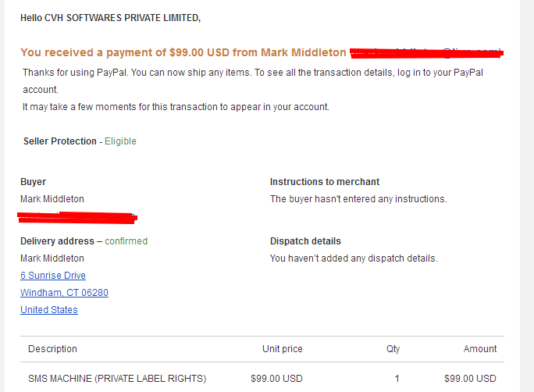Click the green confirmed delivery status
The image size is (534, 392).
(x=126, y=241)
